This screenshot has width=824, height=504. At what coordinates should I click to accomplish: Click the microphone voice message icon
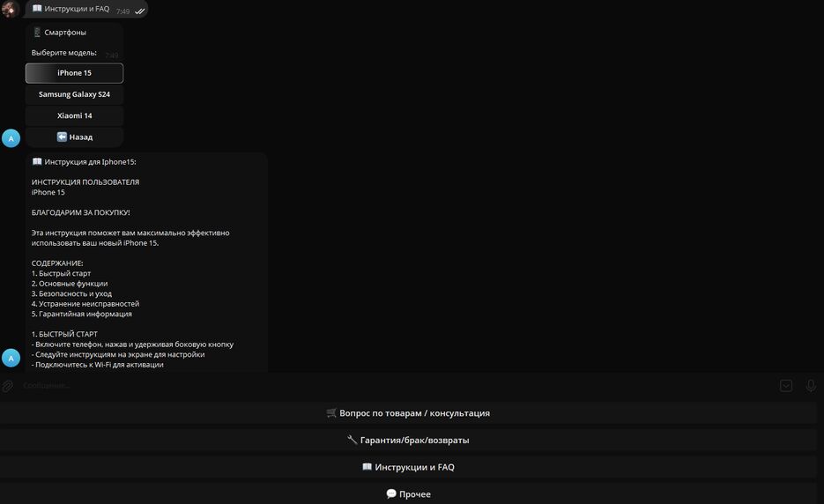point(811,386)
